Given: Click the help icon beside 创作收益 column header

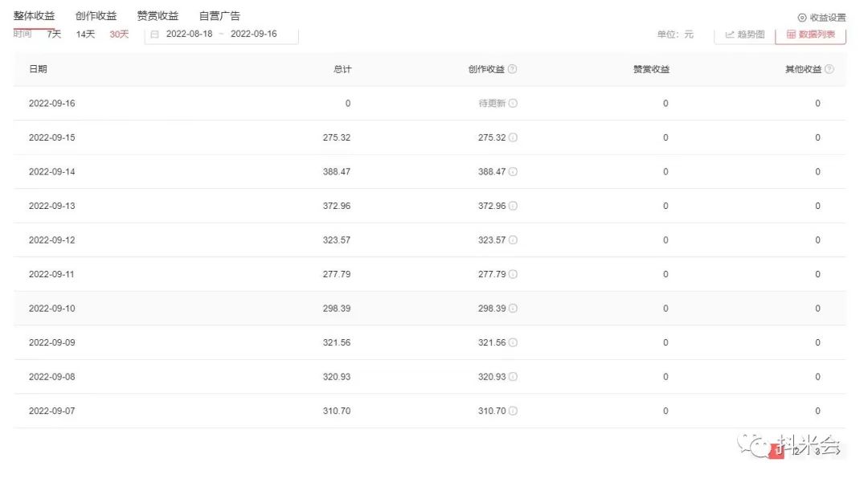Looking at the screenshot, I should (x=513, y=68).
